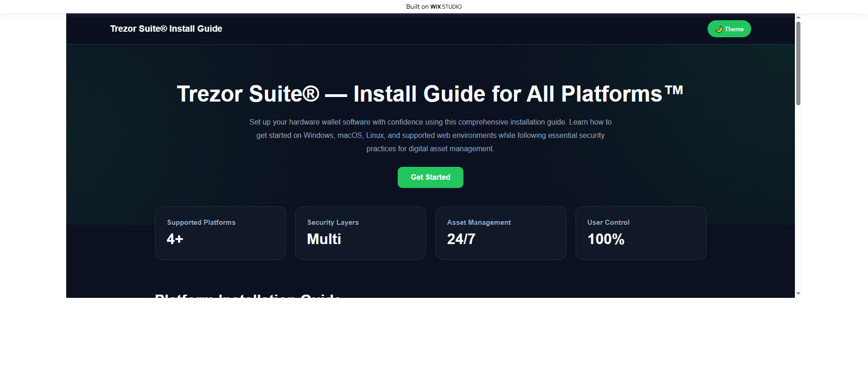Image resolution: width=868 pixels, height=376 pixels.
Task: Click the scrollbar down arrow
Action: pos(798,293)
